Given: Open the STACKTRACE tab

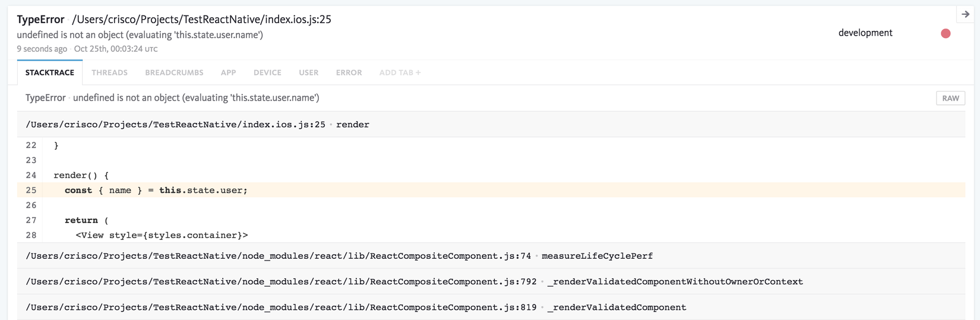Looking at the screenshot, I should point(50,73).
